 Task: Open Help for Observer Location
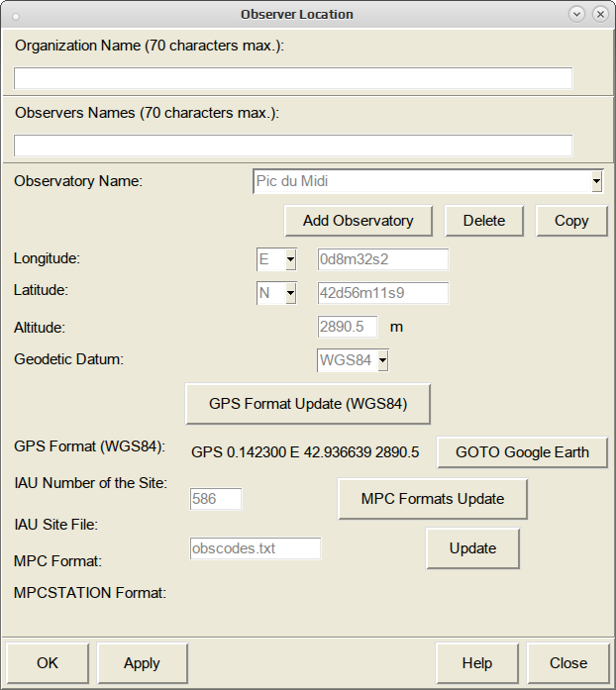point(477,663)
